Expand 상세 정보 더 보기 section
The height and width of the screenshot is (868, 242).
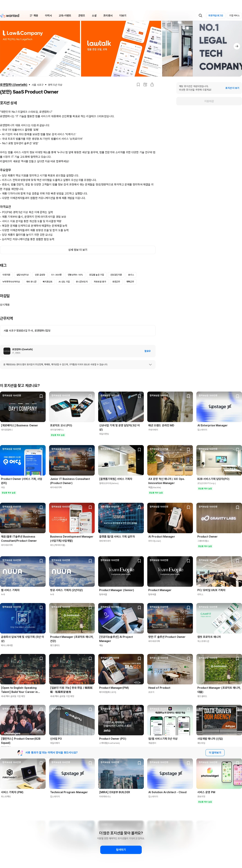[78, 250]
